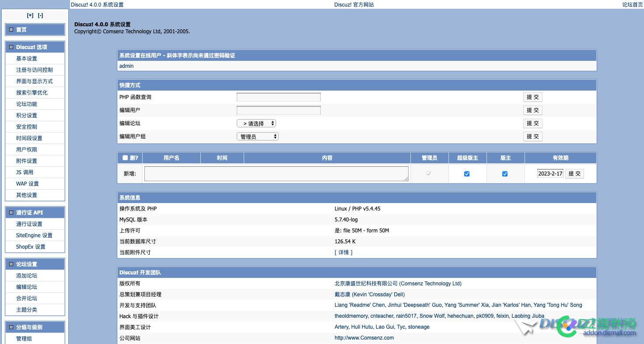This screenshot has height=344, width=644.
Task: Toggle the 版主 checkbox
Action: 505,174
